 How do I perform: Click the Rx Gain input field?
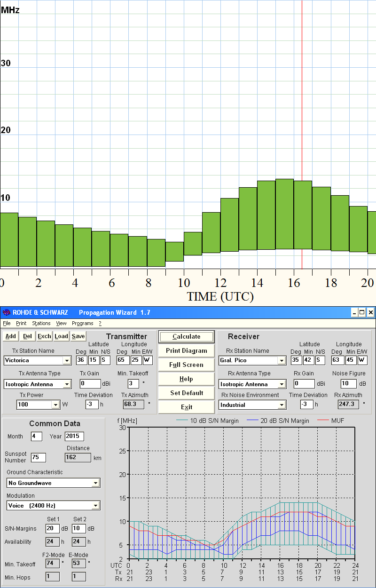click(x=305, y=384)
